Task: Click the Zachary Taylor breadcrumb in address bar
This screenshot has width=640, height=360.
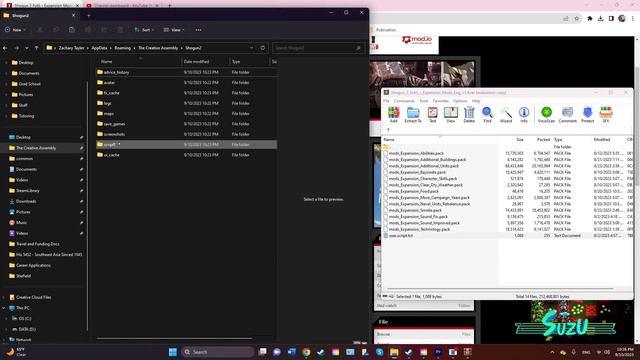Action: point(71,48)
